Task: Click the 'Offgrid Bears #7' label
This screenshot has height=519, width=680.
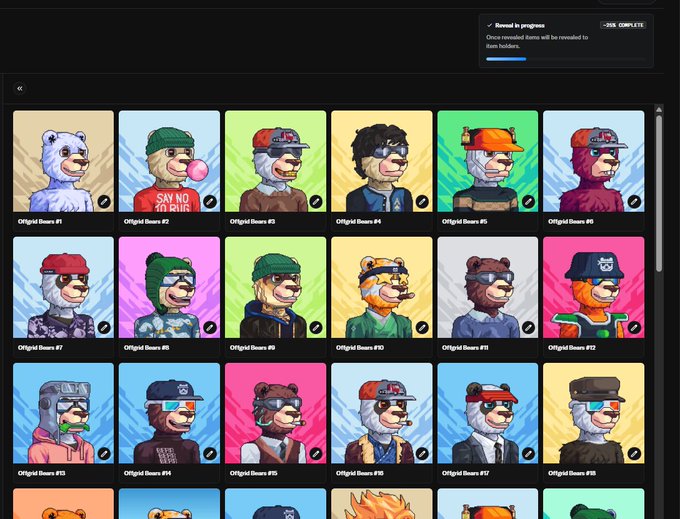Action: (x=40, y=348)
